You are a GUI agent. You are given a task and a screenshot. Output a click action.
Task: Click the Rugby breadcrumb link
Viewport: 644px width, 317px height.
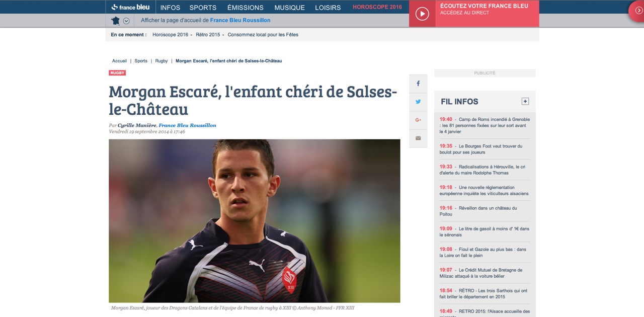pos(162,61)
